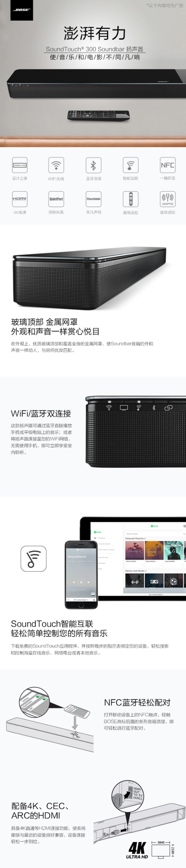This screenshot has height=868, width=186.
Task: Select the HDMI 4K高清 icon
Action: tap(19, 199)
